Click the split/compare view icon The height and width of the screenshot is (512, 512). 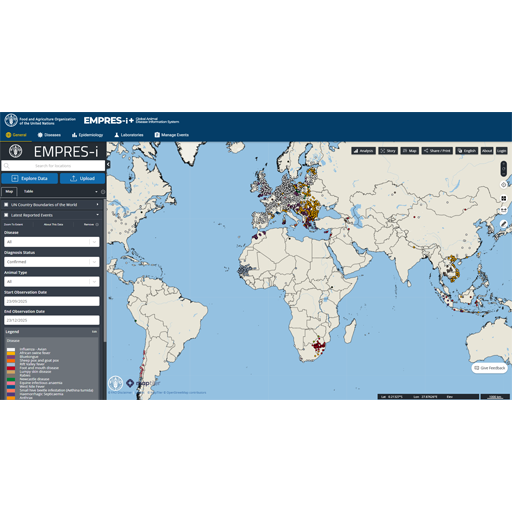[504, 210]
